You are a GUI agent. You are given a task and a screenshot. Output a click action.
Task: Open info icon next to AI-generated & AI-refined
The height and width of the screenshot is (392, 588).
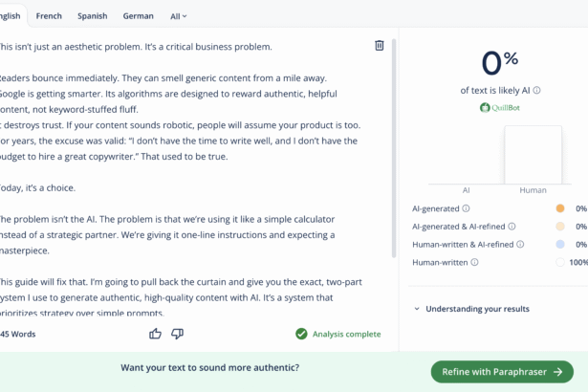[512, 227]
